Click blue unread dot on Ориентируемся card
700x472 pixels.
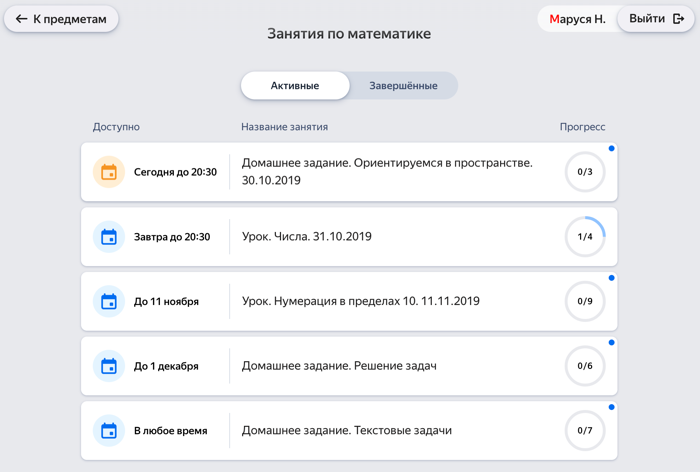(612, 148)
